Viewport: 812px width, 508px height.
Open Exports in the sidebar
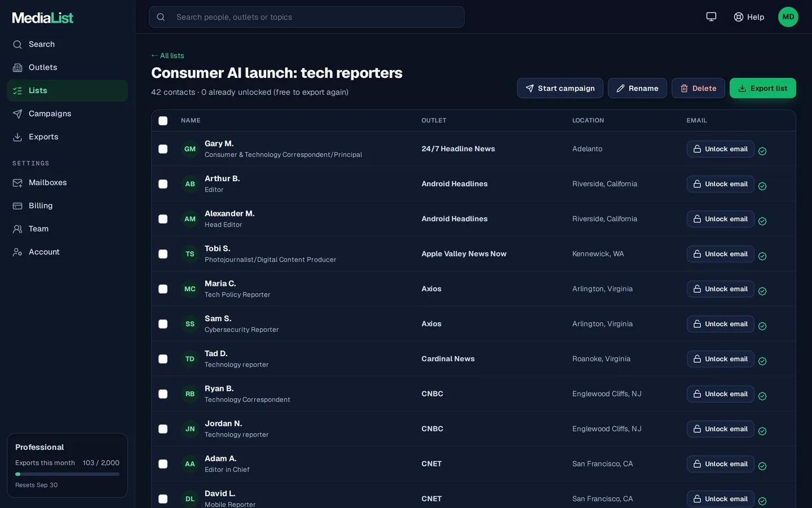pos(67,137)
